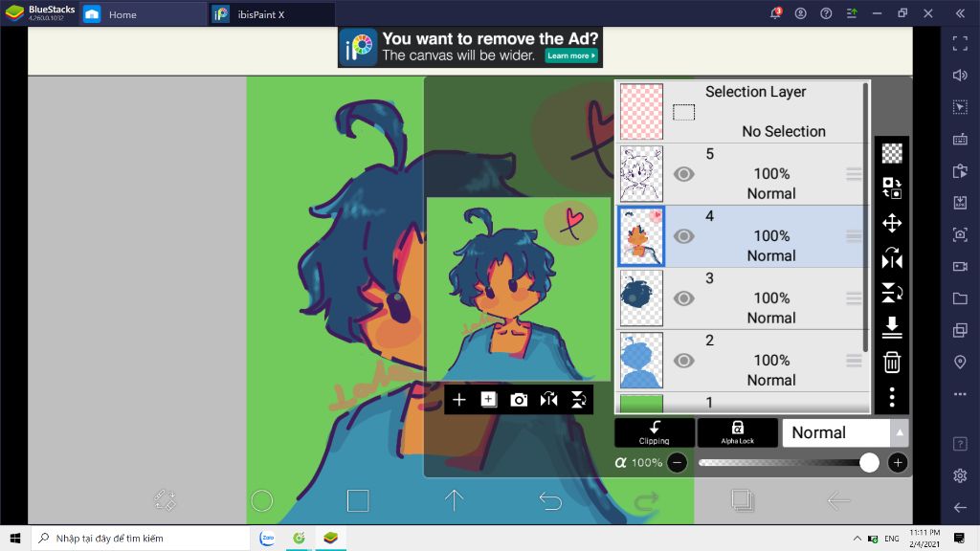This screenshot has height=551, width=980.
Task: Open BlueStacks media folder icon
Action: point(960,298)
